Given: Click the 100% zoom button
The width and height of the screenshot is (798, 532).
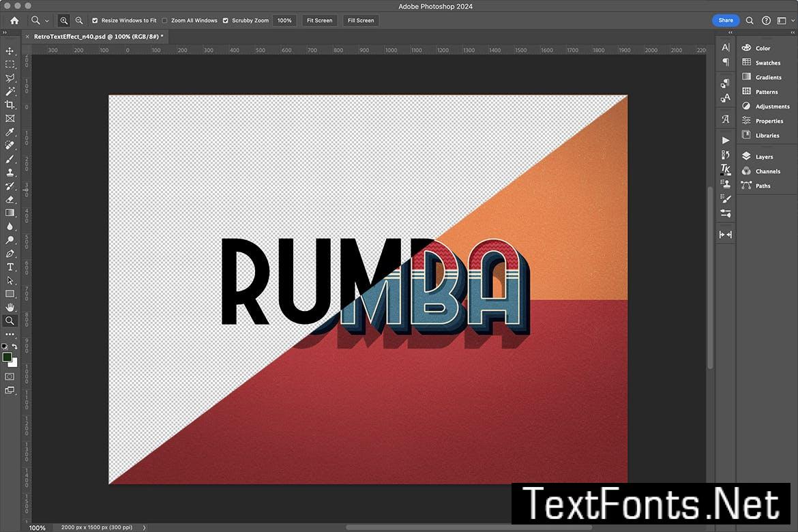Looking at the screenshot, I should [284, 20].
